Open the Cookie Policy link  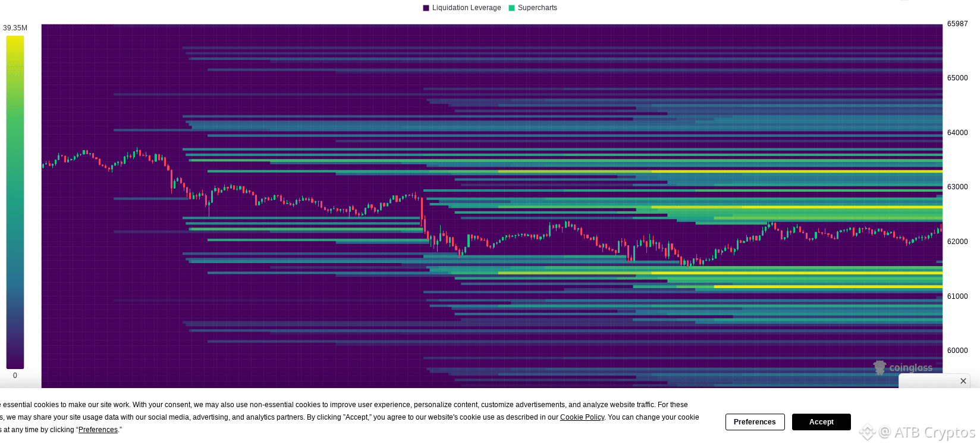click(x=582, y=417)
